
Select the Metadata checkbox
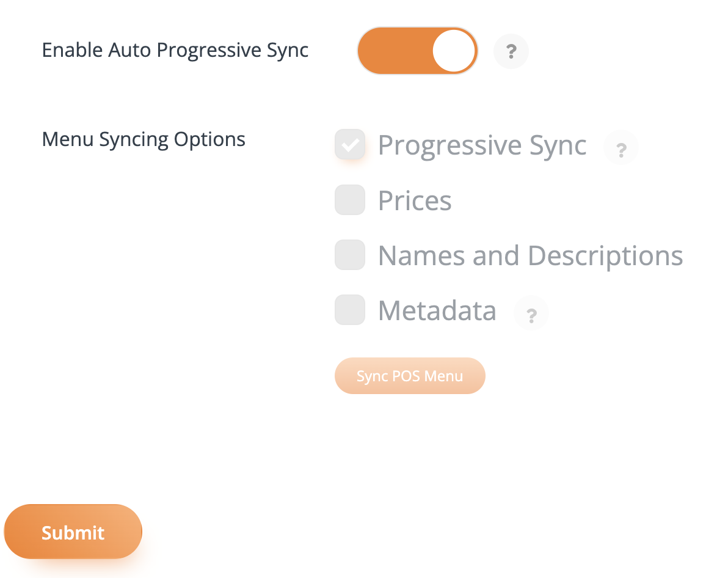tap(349, 310)
